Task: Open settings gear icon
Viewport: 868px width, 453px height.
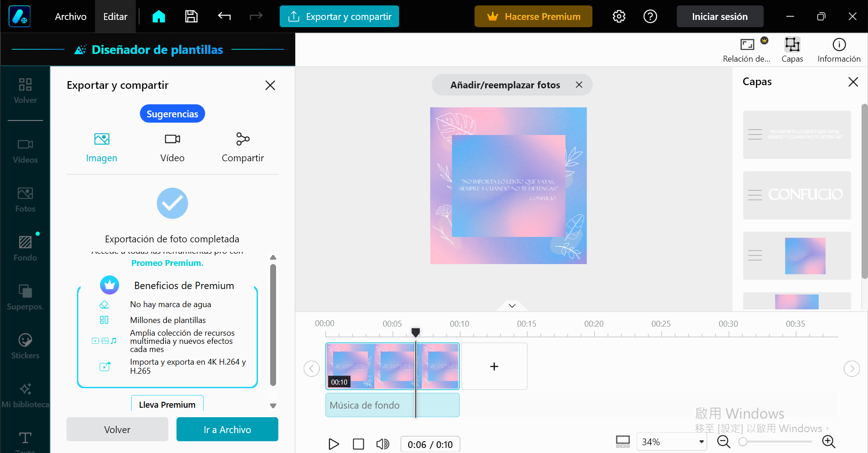Action: click(x=619, y=17)
